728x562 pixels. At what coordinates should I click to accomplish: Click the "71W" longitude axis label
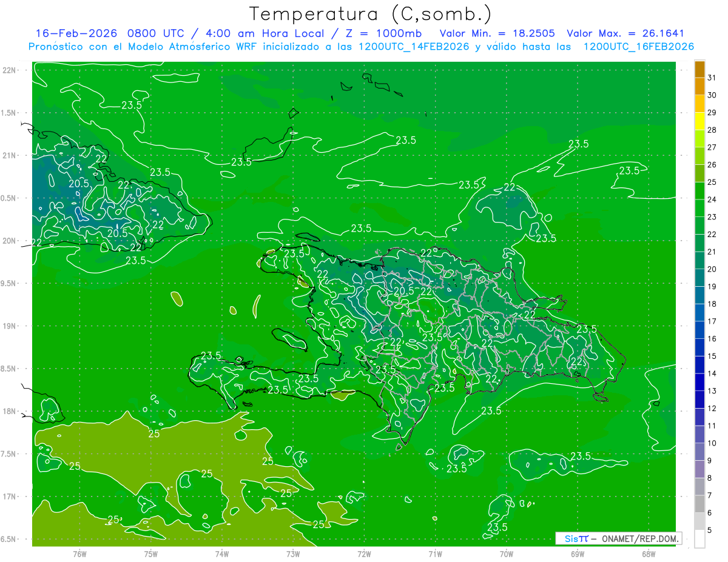pyautogui.click(x=435, y=554)
